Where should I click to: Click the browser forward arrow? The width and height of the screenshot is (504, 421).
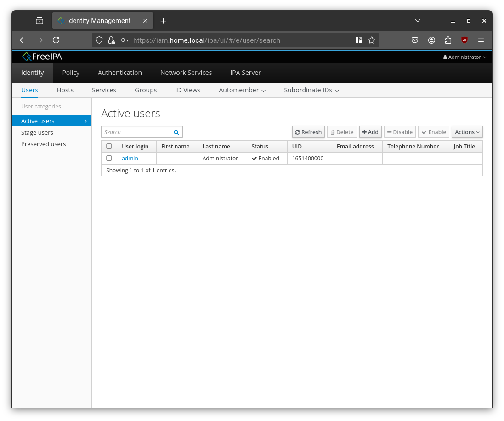click(x=40, y=40)
